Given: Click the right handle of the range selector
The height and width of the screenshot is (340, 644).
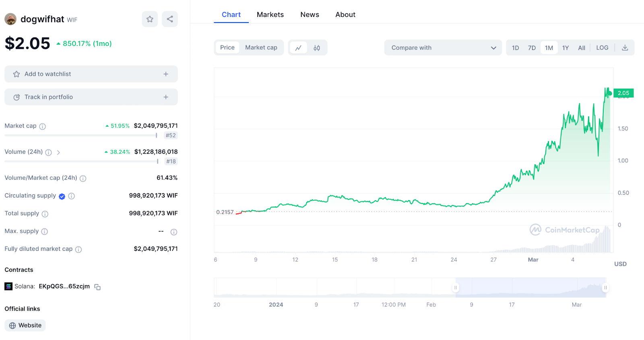Looking at the screenshot, I should (x=605, y=288).
